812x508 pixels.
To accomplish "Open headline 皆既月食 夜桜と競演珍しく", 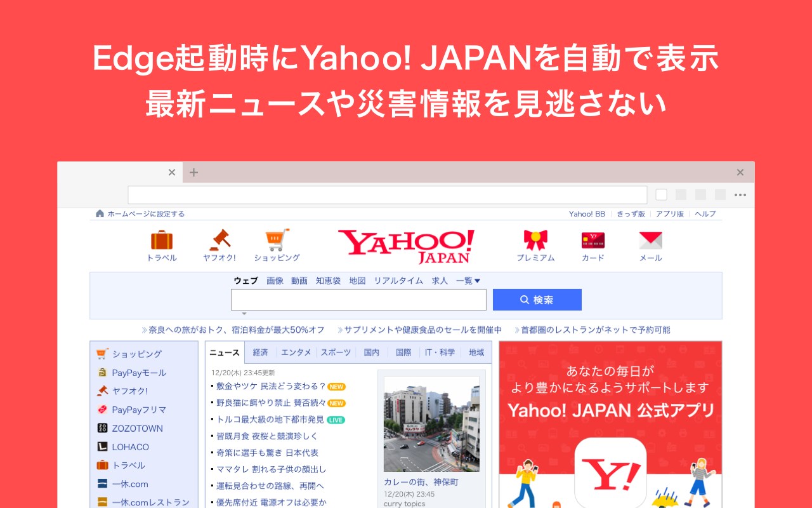I will 267,436.
